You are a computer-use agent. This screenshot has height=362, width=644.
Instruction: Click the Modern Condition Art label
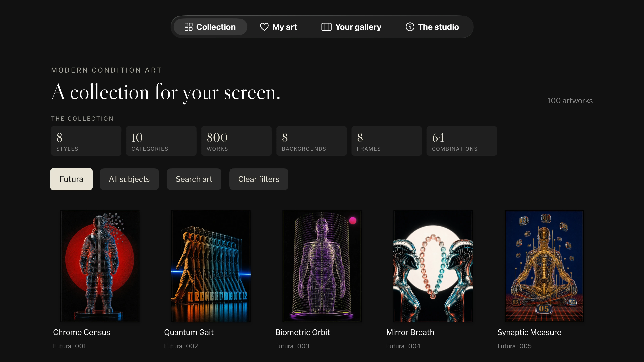pos(106,70)
